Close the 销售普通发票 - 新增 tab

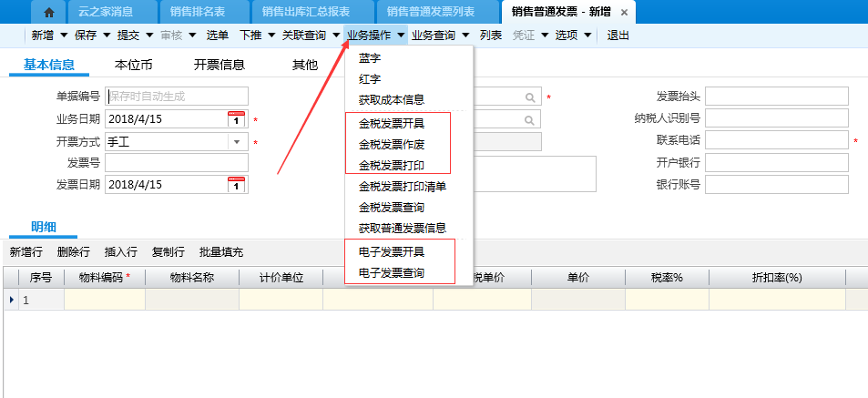click(x=624, y=12)
